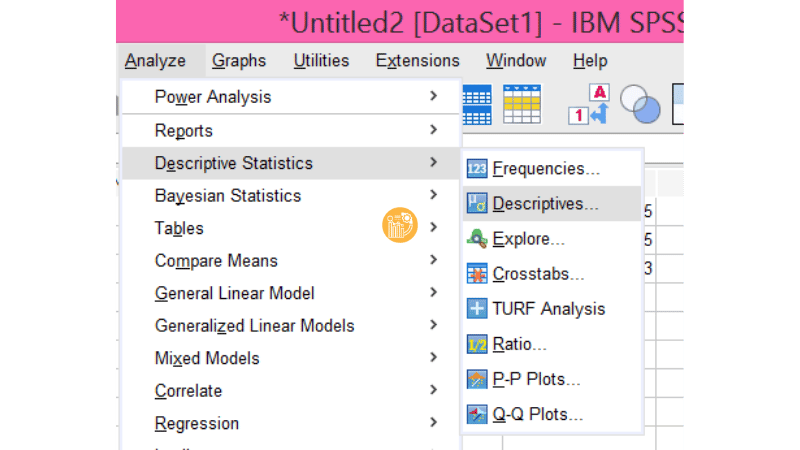Expand the Correlate submenu arrow
The height and width of the screenshot is (450, 800).
coord(433,390)
